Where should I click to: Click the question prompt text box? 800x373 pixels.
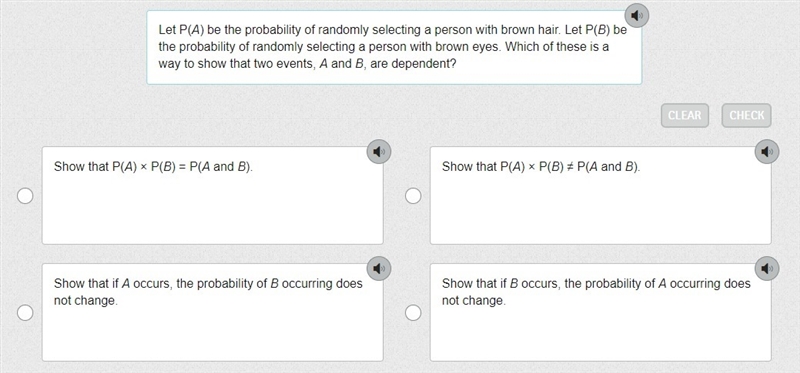pyautogui.click(x=394, y=47)
